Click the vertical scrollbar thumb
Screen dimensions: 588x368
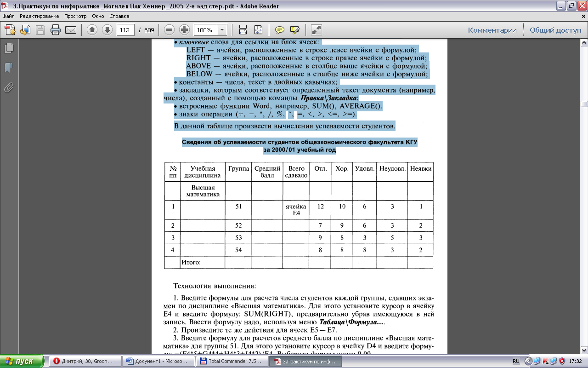pyautogui.click(x=584, y=103)
